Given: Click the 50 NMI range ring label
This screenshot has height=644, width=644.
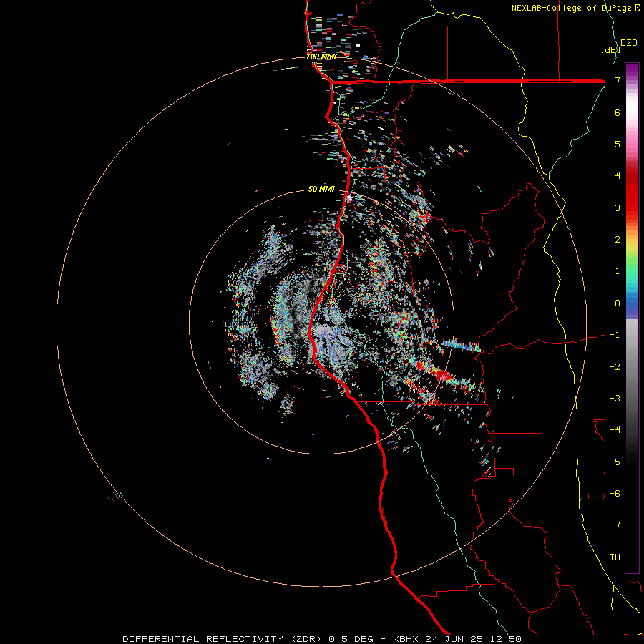Looking at the screenshot, I should pos(321,189).
